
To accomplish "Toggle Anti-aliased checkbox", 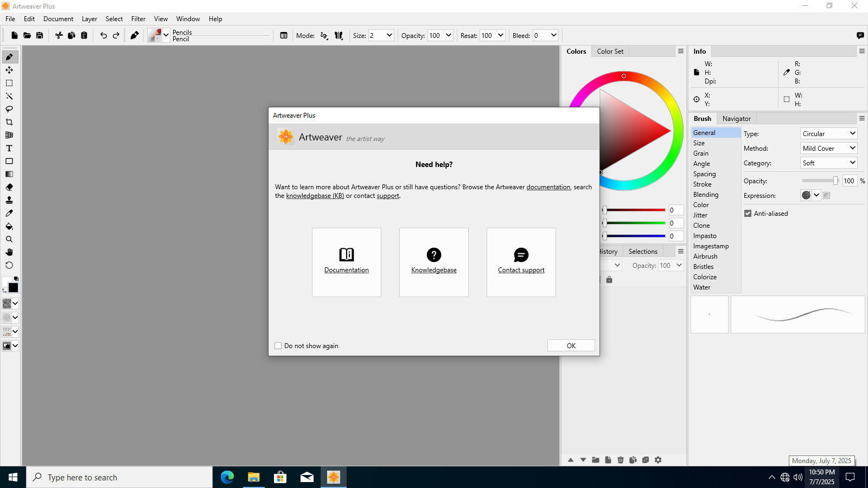I will 748,214.
